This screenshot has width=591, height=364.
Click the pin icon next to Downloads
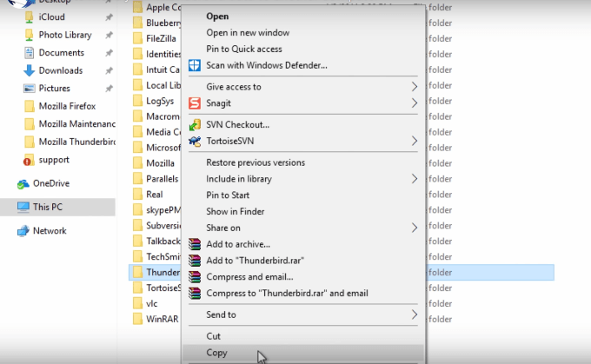109,70
